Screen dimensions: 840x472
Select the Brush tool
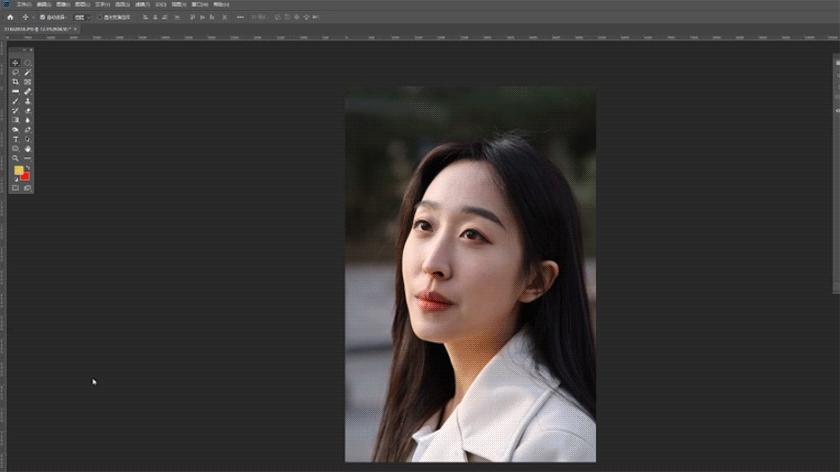(15, 101)
